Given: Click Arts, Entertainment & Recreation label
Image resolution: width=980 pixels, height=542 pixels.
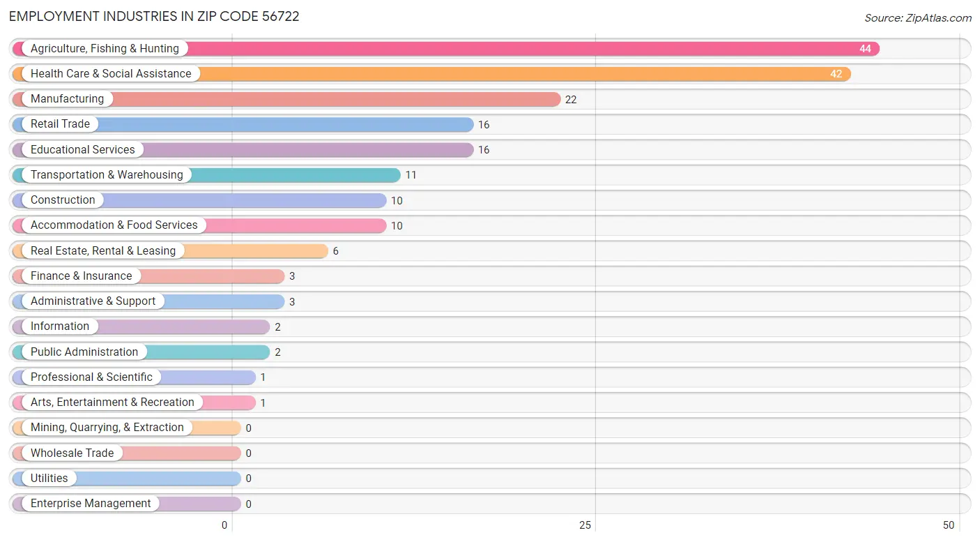Looking at the screenshot, I should click(x=112, y=402).
